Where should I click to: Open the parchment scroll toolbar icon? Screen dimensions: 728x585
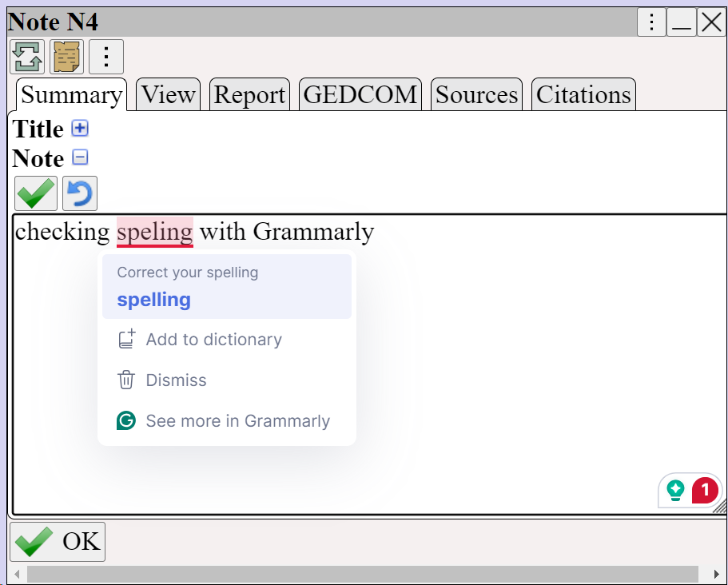tap(67, 57)
